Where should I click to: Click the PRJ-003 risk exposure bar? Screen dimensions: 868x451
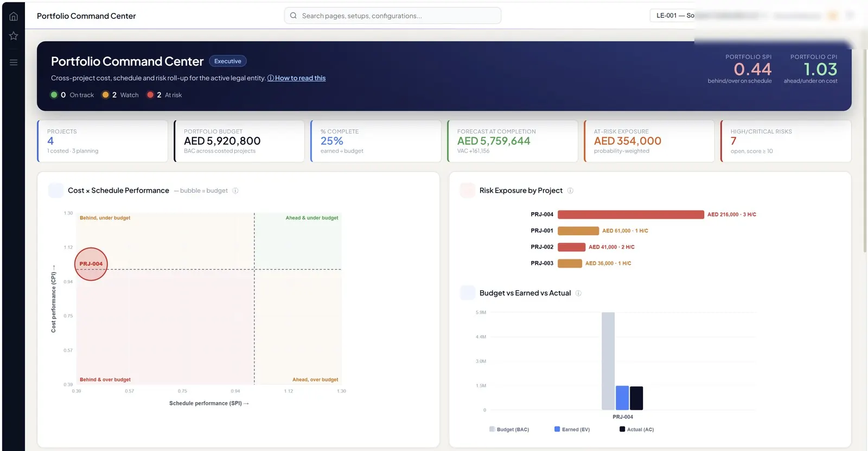click(570, 263)
